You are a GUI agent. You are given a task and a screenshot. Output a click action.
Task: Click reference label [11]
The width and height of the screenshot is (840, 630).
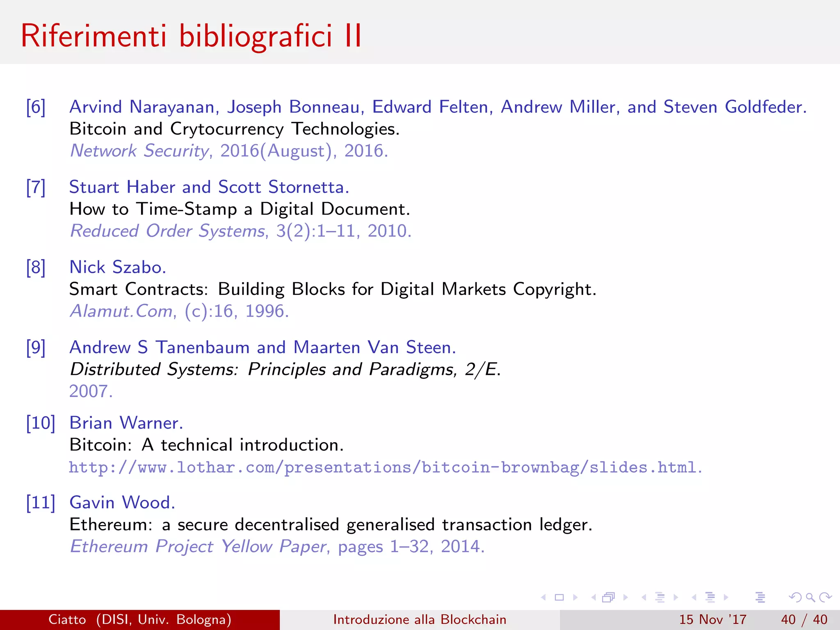(x=41, y=502)
